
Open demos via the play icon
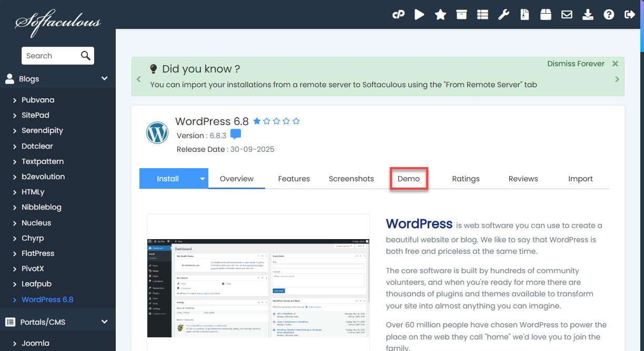coord(419,15)
